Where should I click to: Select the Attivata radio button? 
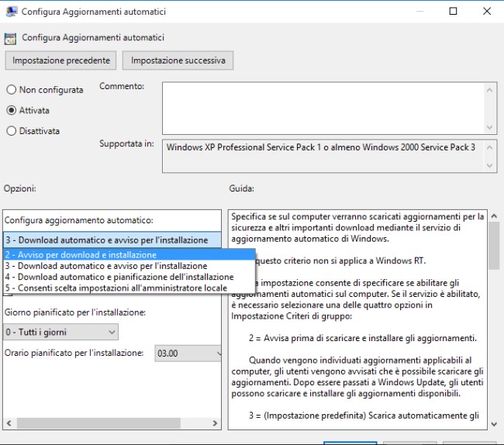tap(12, 110)
